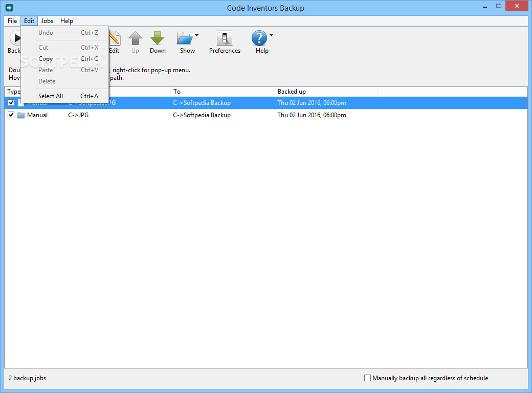Close the open Edit menu

pyautogui.click(x=29, y=20)
